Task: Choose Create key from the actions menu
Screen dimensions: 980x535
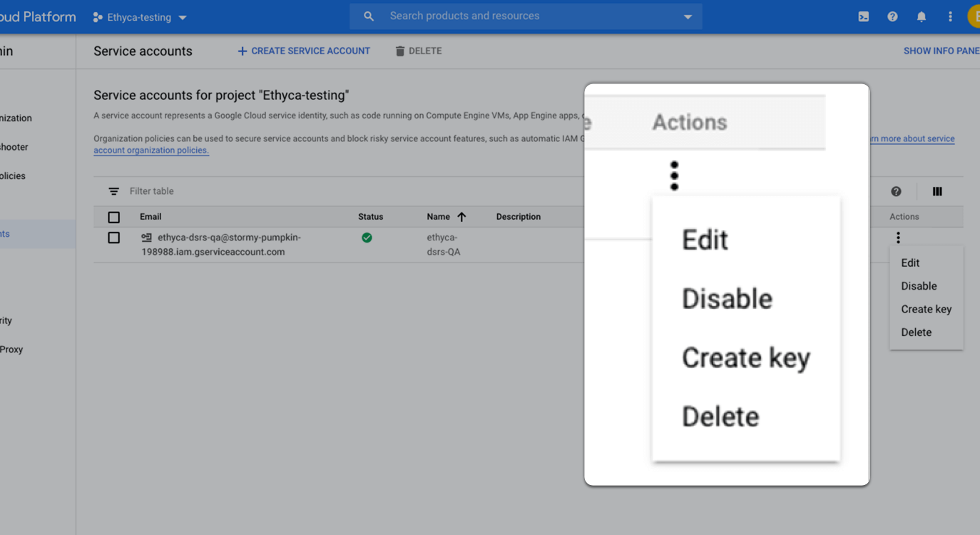Action: pos(926,309)
